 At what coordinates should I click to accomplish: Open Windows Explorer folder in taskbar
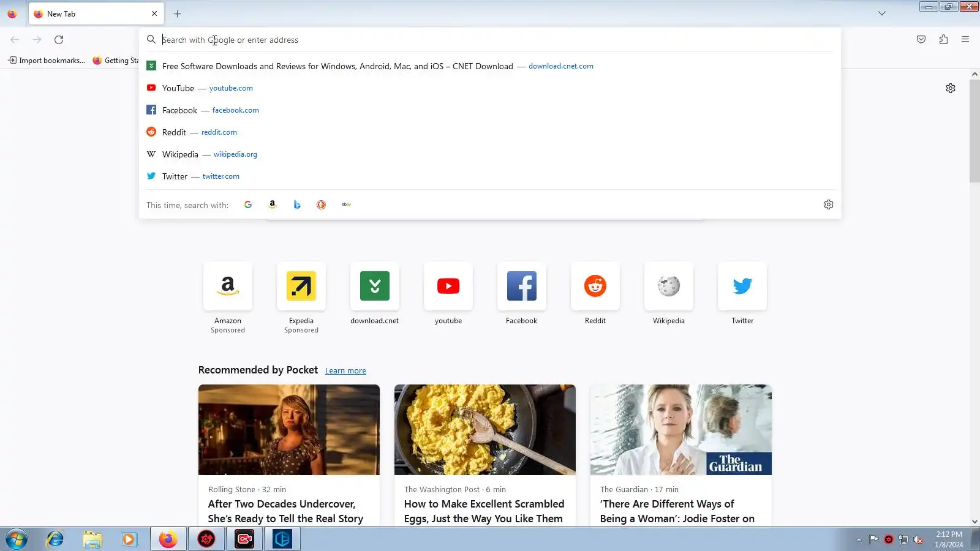click(x=92, y=539)
